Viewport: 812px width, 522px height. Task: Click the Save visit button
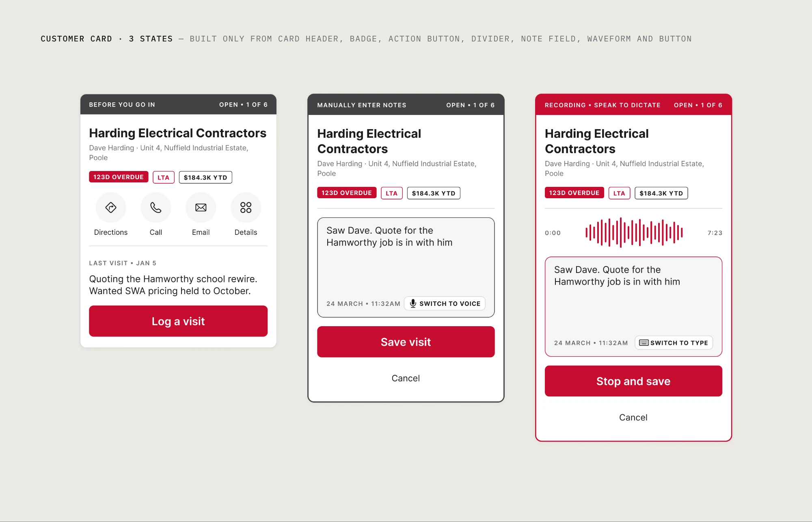point(406,342)
